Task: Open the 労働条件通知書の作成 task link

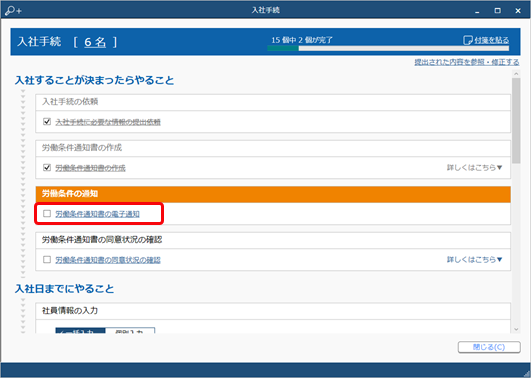Action: (x=90, y=168)
